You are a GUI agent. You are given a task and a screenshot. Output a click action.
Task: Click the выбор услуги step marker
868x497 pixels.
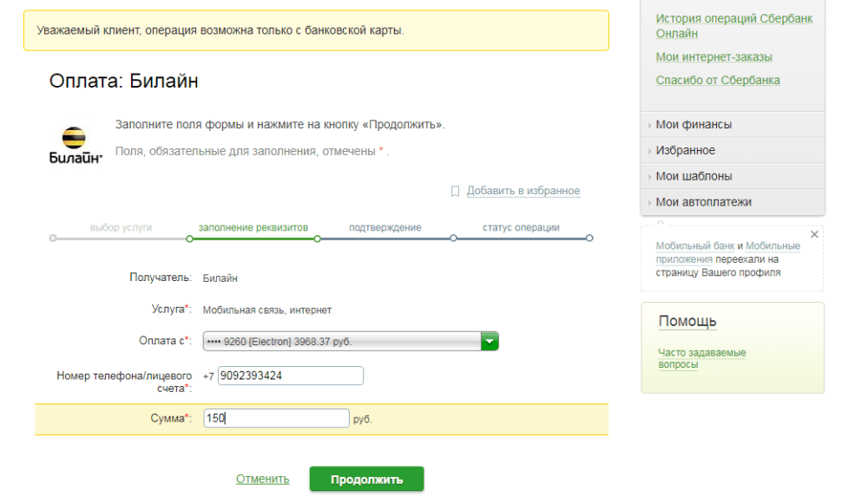[x=53, y=239]
